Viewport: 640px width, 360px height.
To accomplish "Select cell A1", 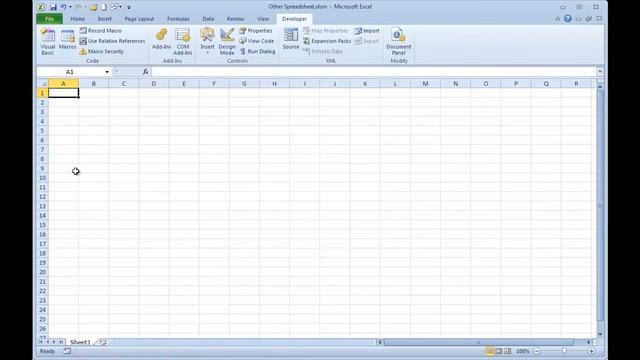I will click(64, 93).
